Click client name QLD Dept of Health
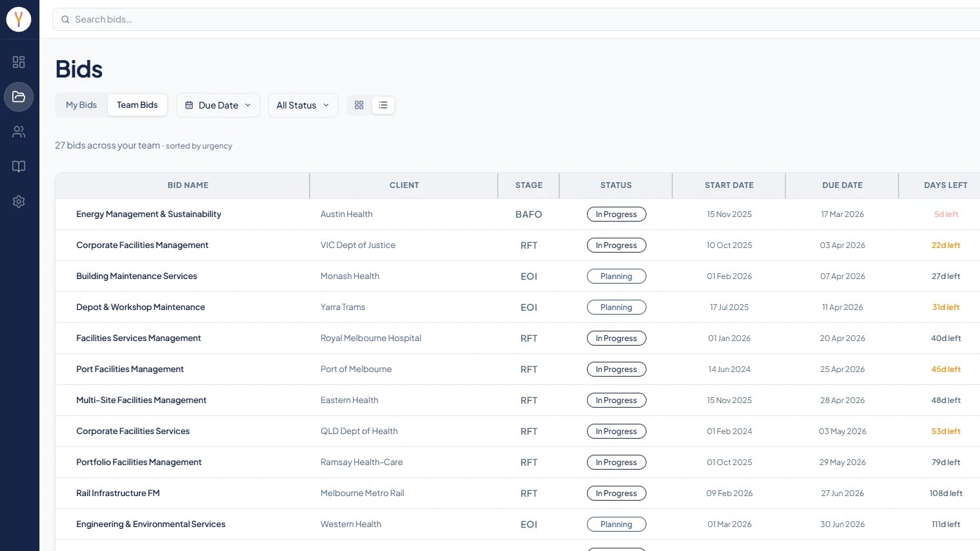The image size is (980, 551). tap(359, 431)
